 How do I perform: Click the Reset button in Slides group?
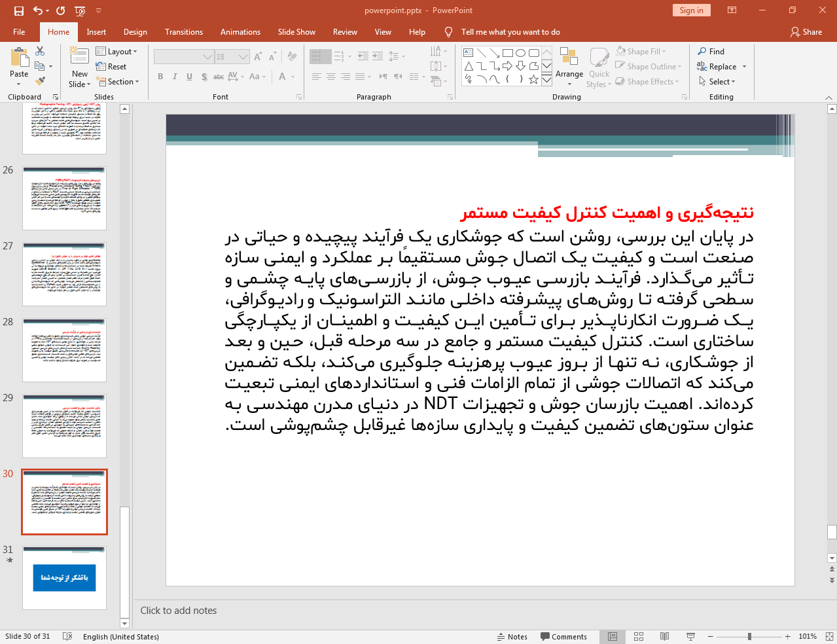click(x=113, y=66)
